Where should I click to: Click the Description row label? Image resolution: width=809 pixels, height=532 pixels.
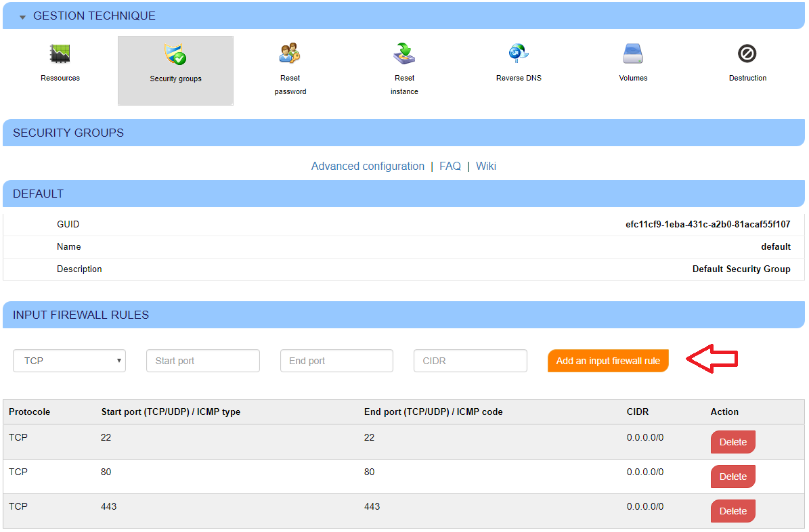[x=79, y=269]
